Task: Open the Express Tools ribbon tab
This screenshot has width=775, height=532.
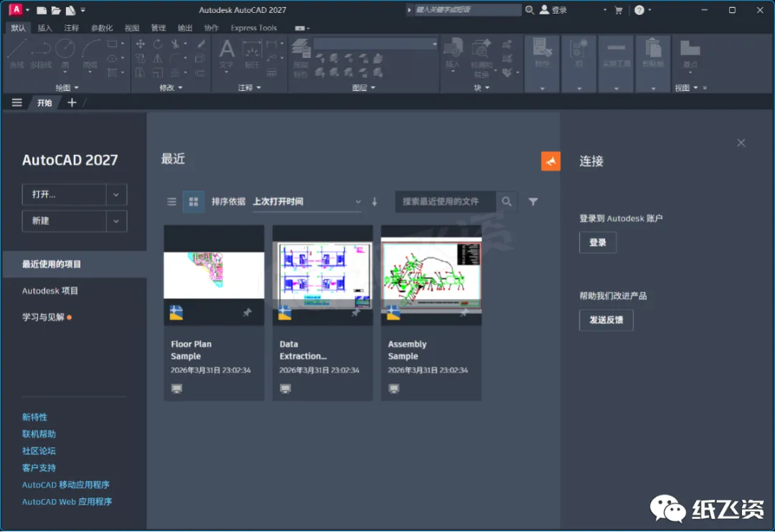Action: pyautogui.click(x=253, y=28)
